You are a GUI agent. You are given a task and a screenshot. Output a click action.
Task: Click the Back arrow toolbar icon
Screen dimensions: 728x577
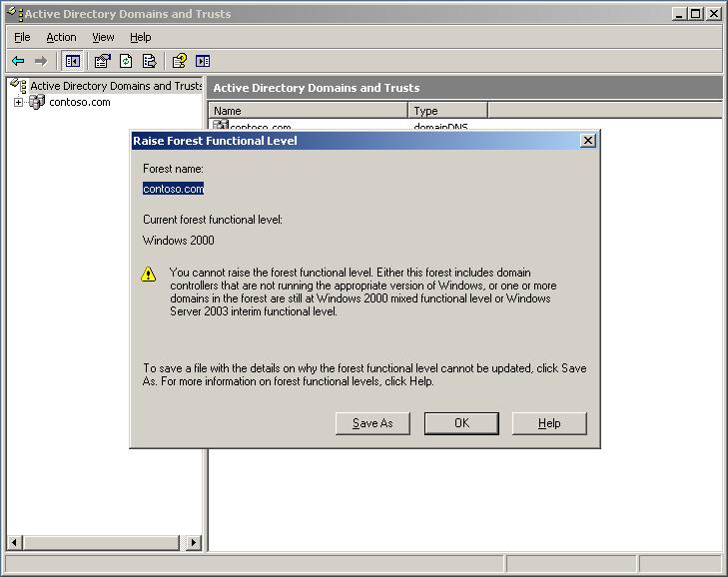(18, 61)
